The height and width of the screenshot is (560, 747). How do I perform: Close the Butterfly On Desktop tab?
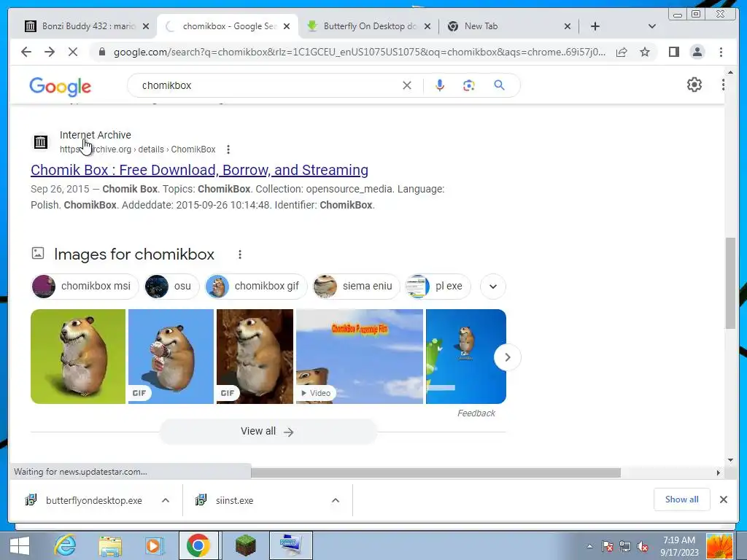point(427,26)
